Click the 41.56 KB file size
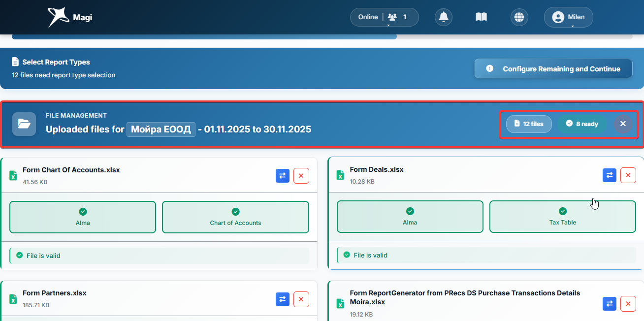Screen dimensions: 644x321 coord(35,182)
